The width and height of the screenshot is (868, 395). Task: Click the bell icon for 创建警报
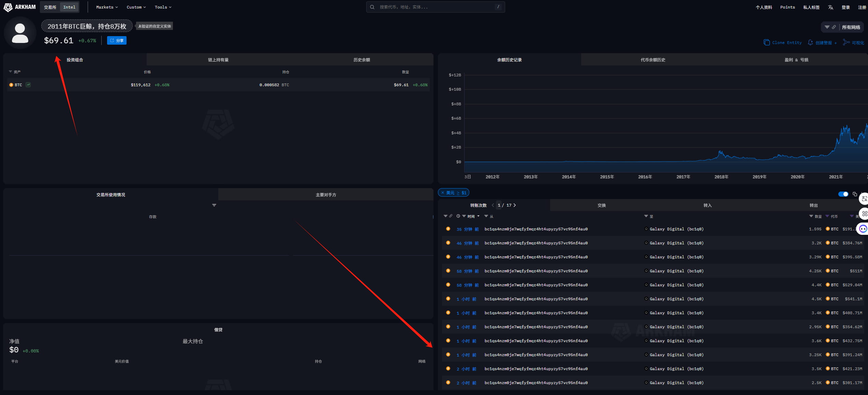810,43
